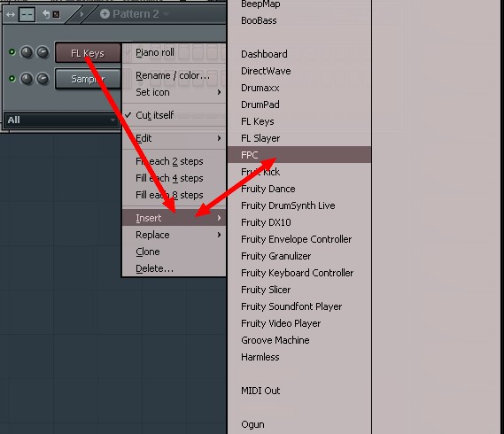
Task: Click the pan knob of FL Keys channel
Action: [27, 52]
